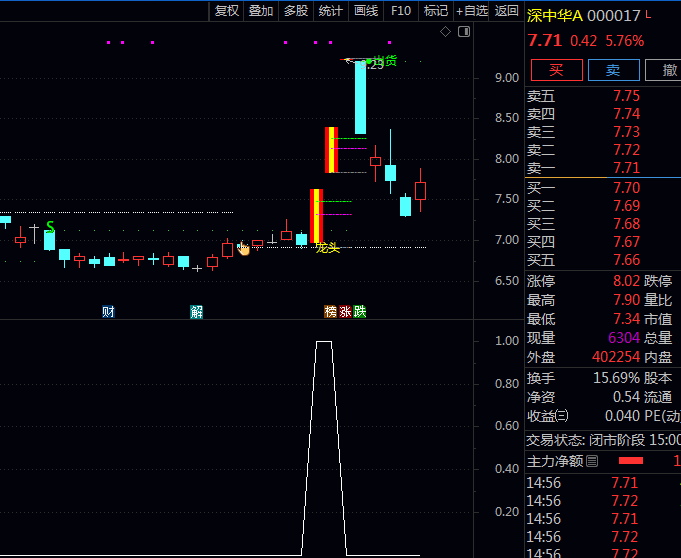Click the 龙头 label on chart
The height and width of the screenshot is (558, 681).
point(327,248)
